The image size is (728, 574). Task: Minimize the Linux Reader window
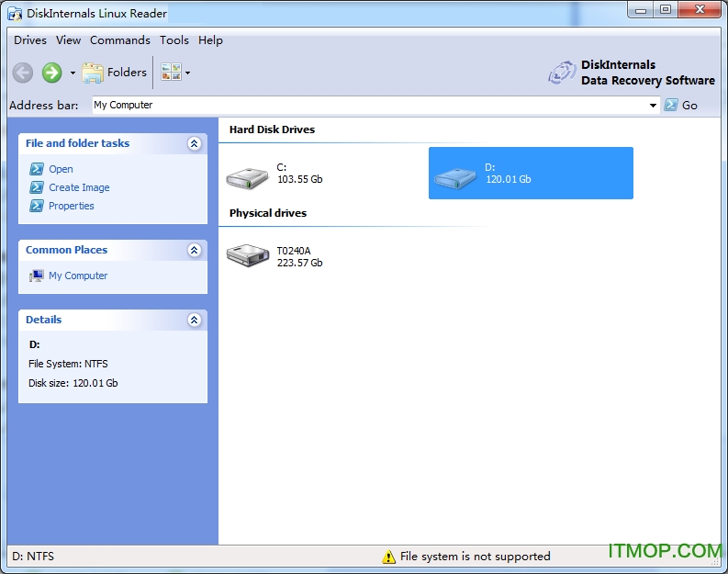click(x=641, y=10)
